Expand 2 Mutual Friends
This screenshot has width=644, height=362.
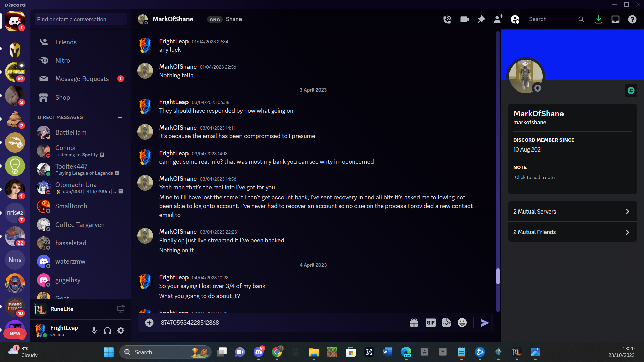[573, 232]
